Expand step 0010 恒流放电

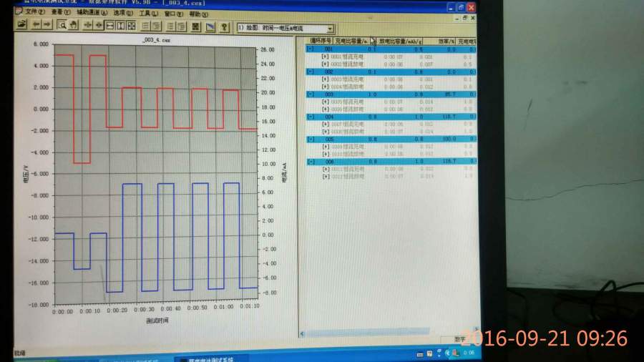click(x=326, y=154)
